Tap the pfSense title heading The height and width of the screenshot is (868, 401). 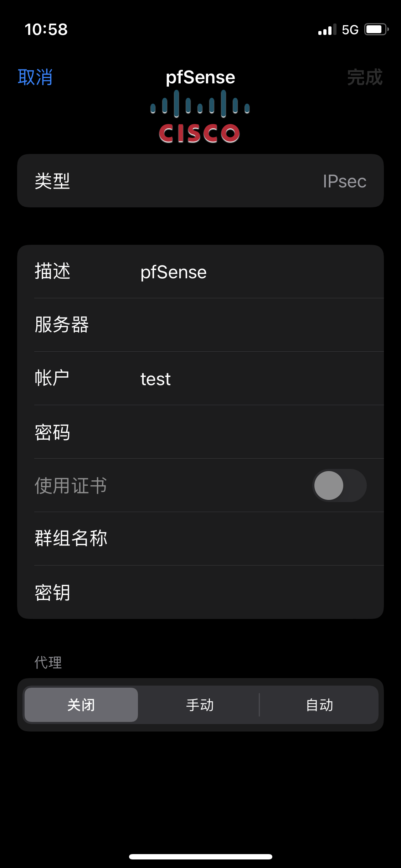(x=200, y=77)
